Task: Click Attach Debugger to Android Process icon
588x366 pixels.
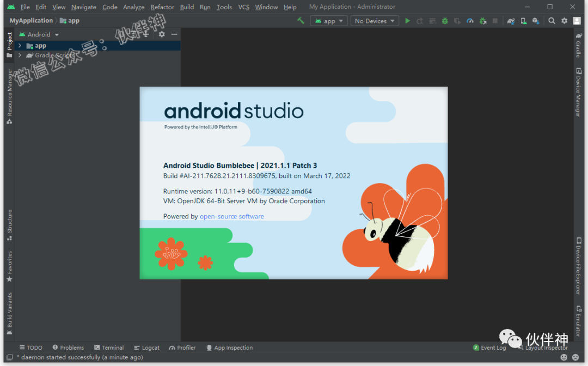Action: [482, 21]
